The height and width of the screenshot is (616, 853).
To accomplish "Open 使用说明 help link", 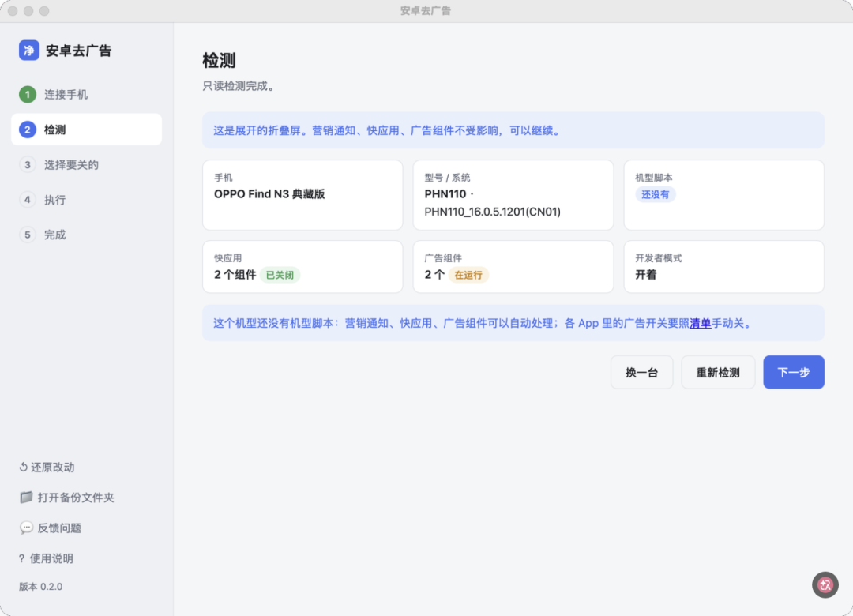I will (x=47, y=558).
